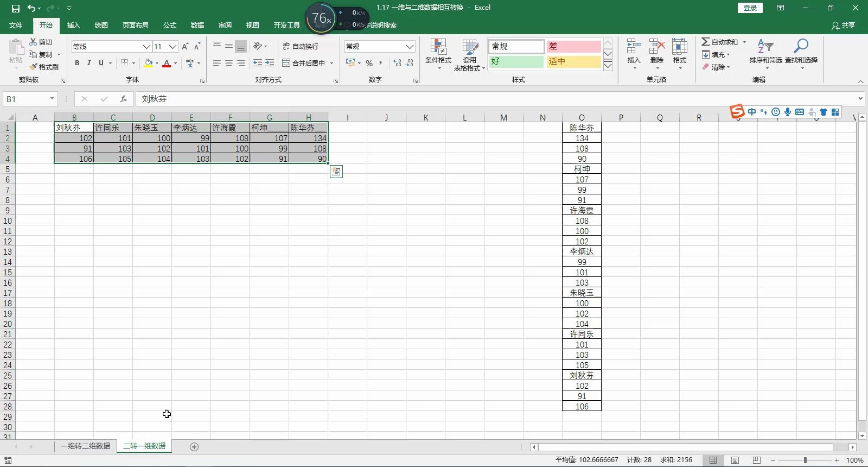The height and width of the screenshot is (467, 868).
Task: Align text left
Action: [217, 63]
